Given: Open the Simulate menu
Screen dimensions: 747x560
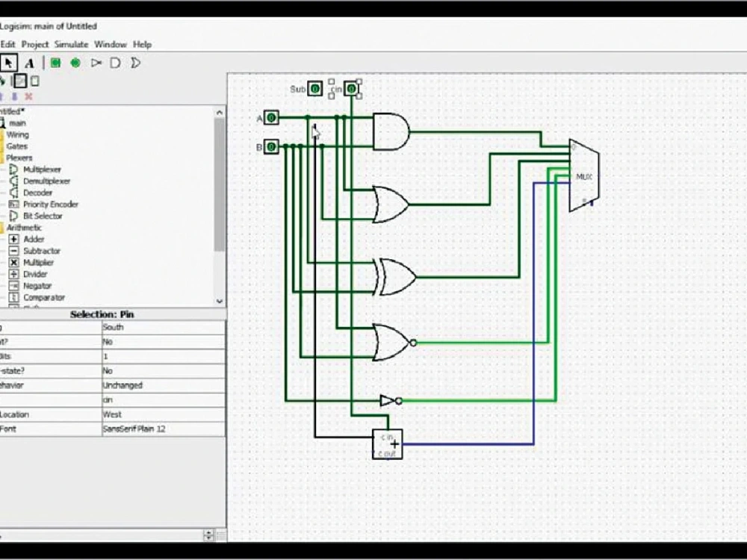Looking at the screenshot, I should pos(71,44).
